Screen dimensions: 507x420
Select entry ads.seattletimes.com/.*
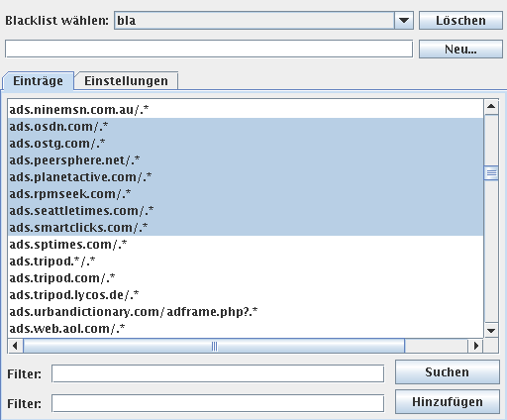click(246, 210)
